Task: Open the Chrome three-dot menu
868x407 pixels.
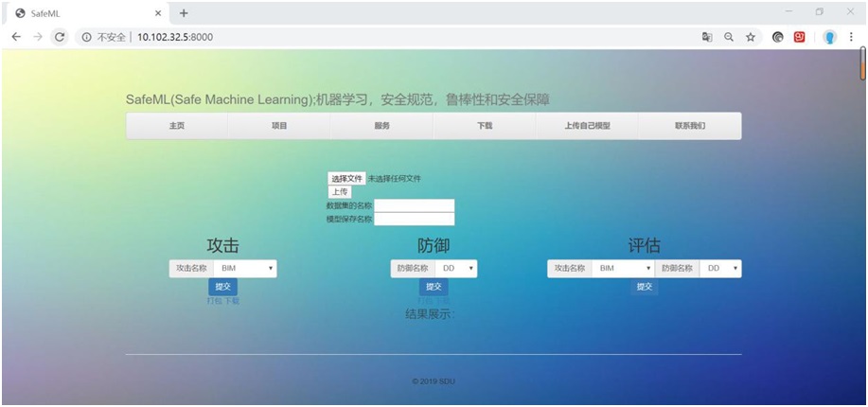Action: [851, 37]
